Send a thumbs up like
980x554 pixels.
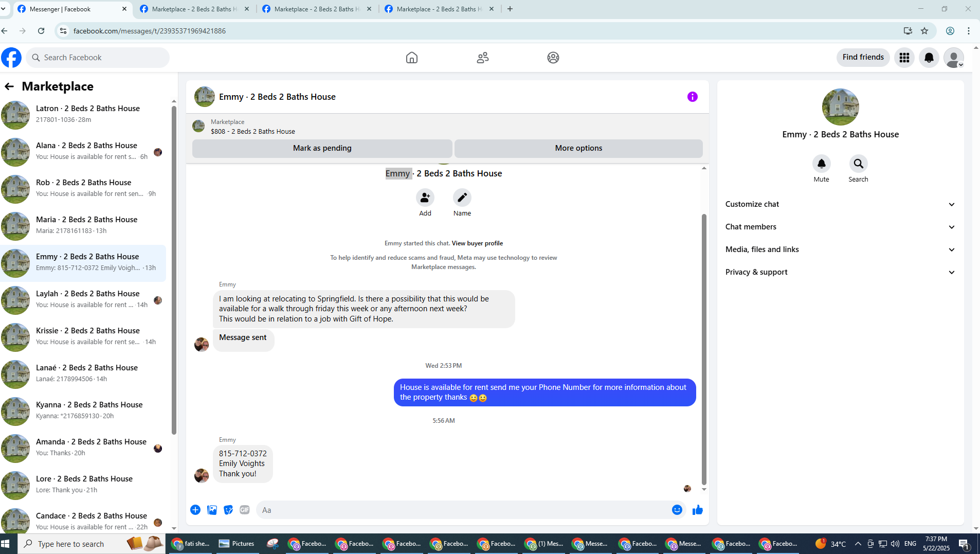(698, 510)
